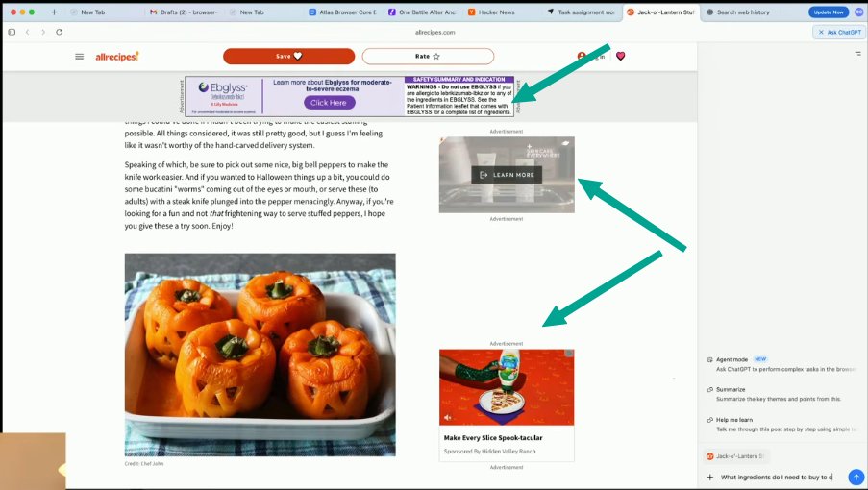Go forward with the right arrow
This screenshot has width=868, height=490.
coord(43,32)
